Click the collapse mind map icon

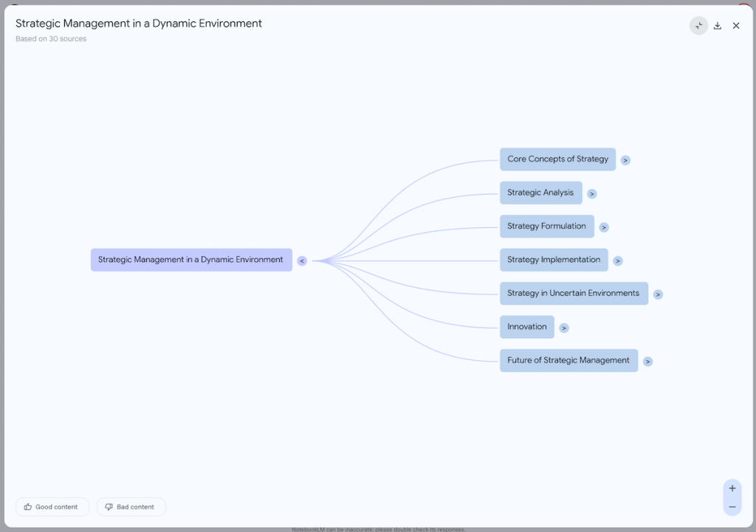[x=698, y=26]
